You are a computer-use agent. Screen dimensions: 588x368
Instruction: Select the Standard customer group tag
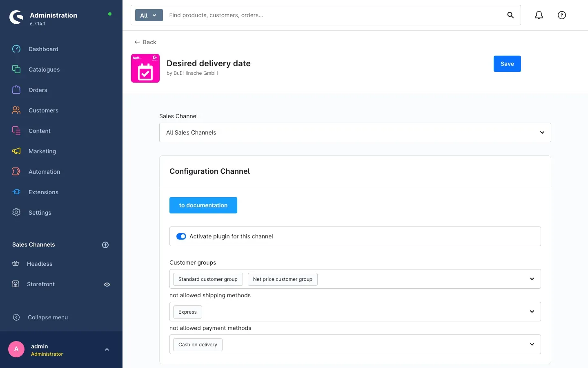208,279
